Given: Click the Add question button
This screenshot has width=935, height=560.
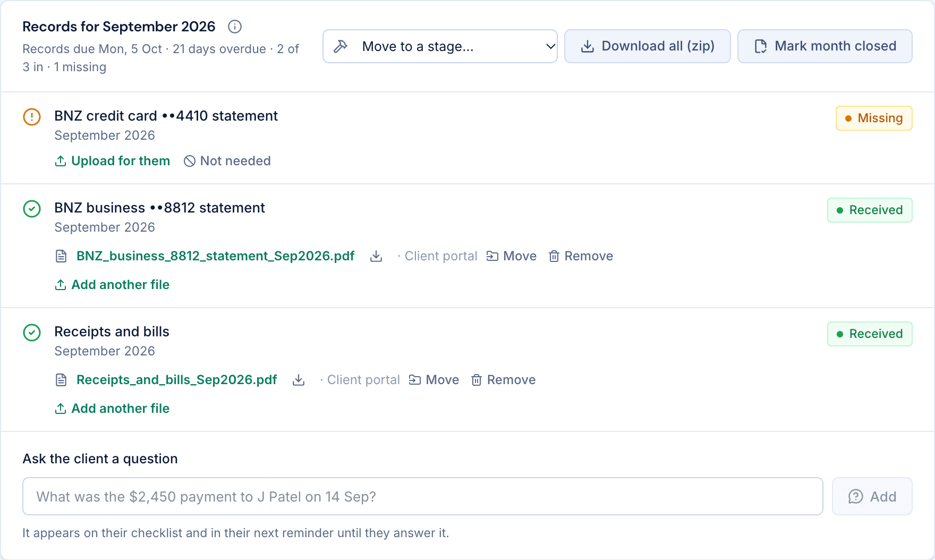Looking at the screenshot, I should pos(872,496).
